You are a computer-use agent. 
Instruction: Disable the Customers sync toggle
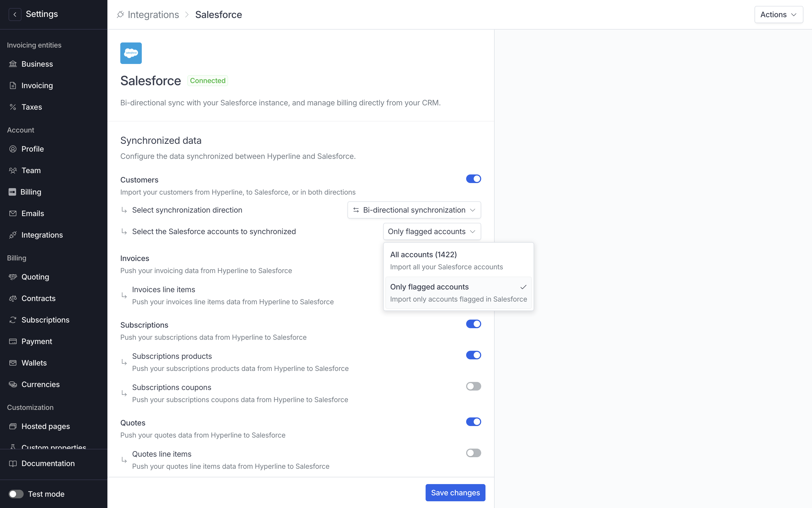[473, 179]
